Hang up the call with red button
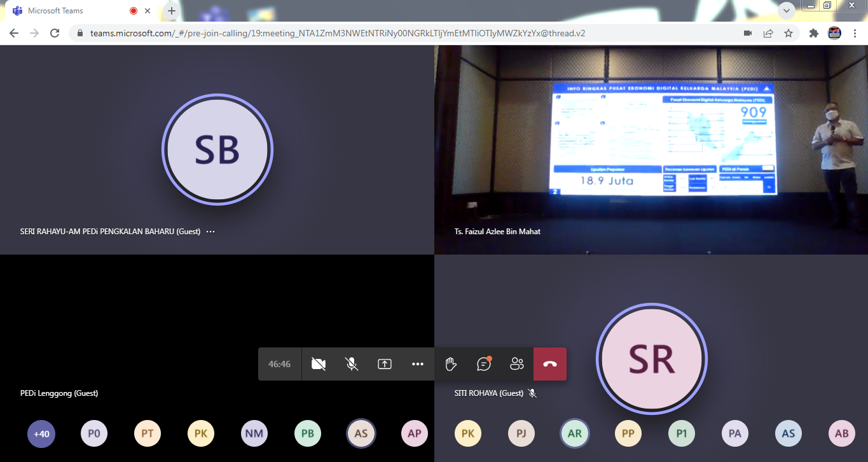This screenshot has width=868, height=462. click(550, 364)
